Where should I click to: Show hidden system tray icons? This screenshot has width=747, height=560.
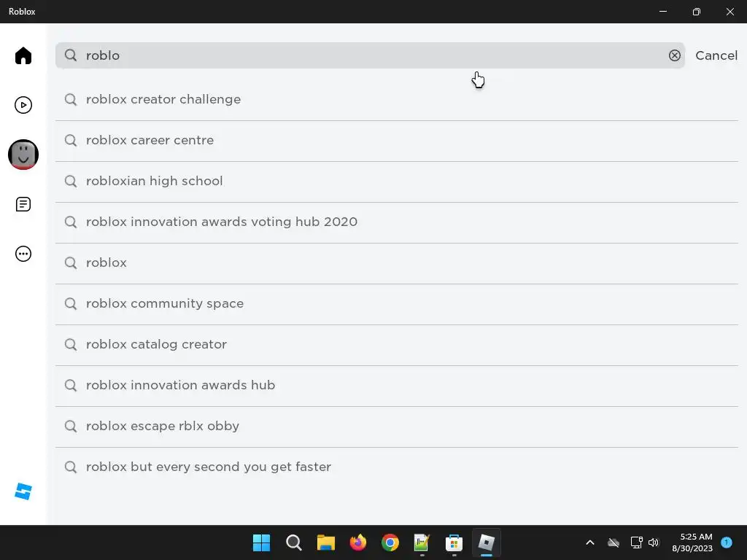click(x=589, y=542)
